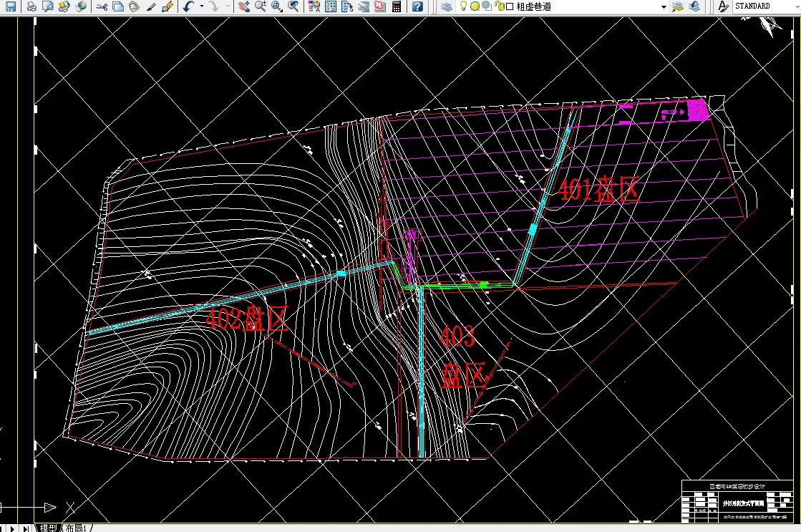Click the layer color square swatch

tap(510, 6)
